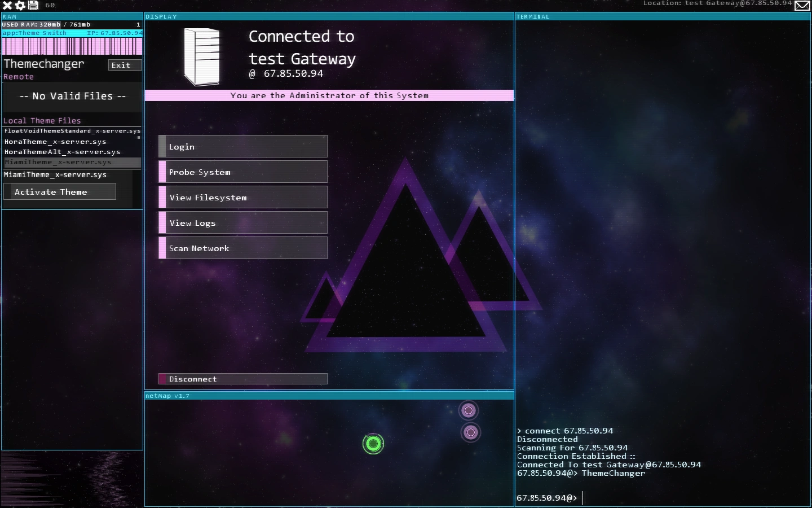Open View Logs entry
This screenshot has width=812, height=508.
pos(243,222)
